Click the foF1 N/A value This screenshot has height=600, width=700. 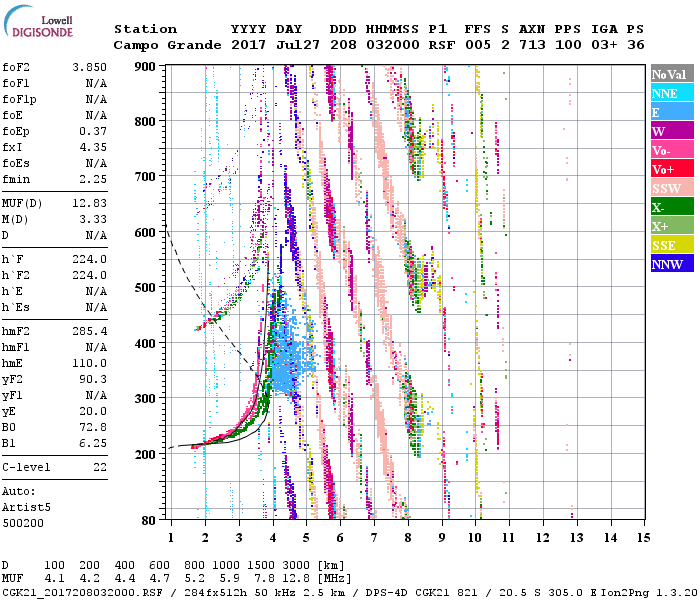[96, 83]
